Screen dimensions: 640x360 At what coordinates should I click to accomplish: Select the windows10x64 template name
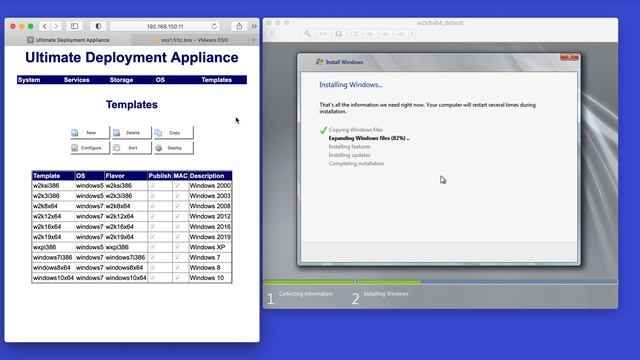click(x=53, y=278)
